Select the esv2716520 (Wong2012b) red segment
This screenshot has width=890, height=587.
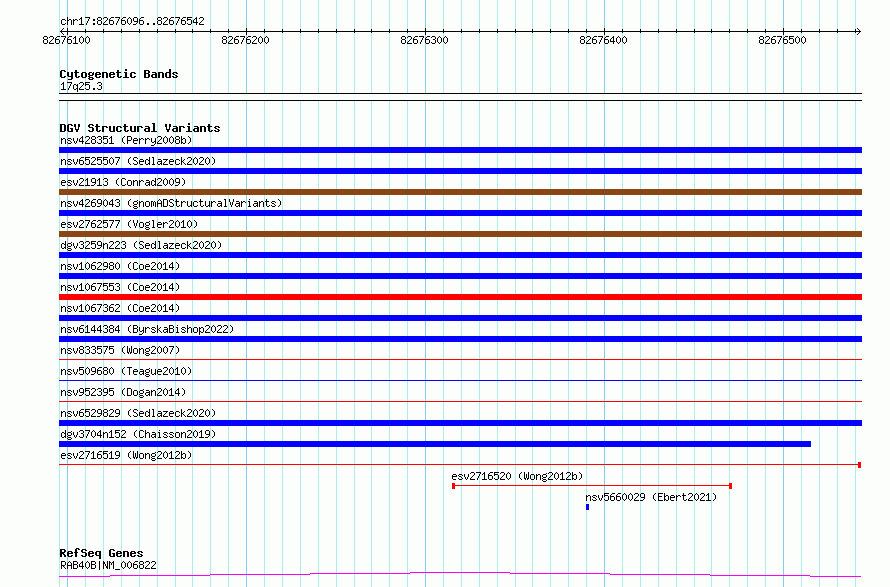click(x=592, y=486)
